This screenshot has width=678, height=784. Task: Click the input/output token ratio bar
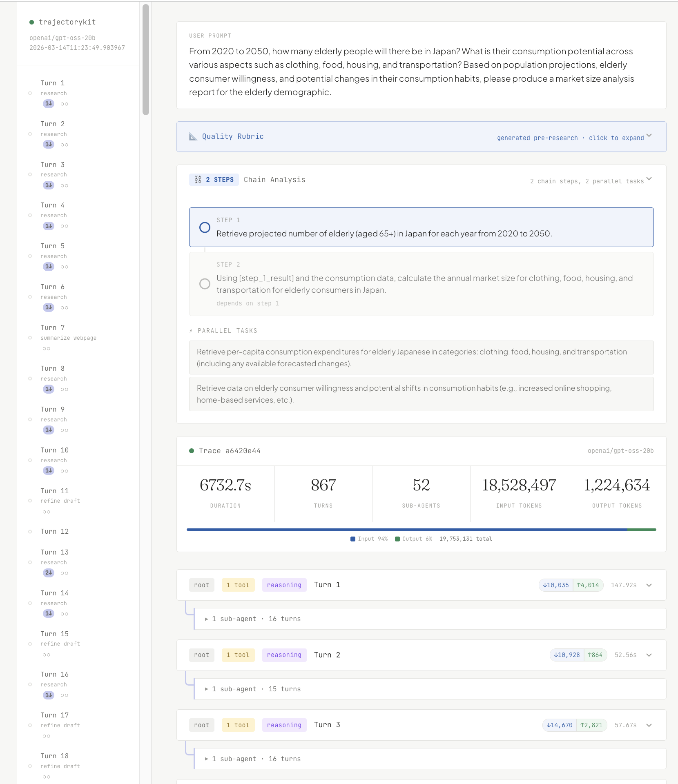coord(421,530)
